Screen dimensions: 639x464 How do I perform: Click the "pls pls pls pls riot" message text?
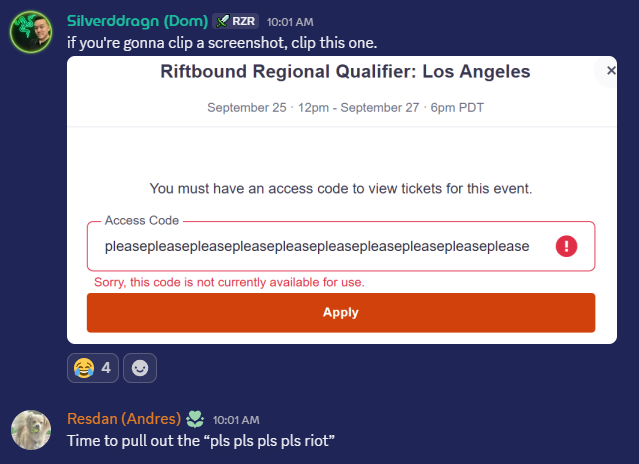point(201,441)
